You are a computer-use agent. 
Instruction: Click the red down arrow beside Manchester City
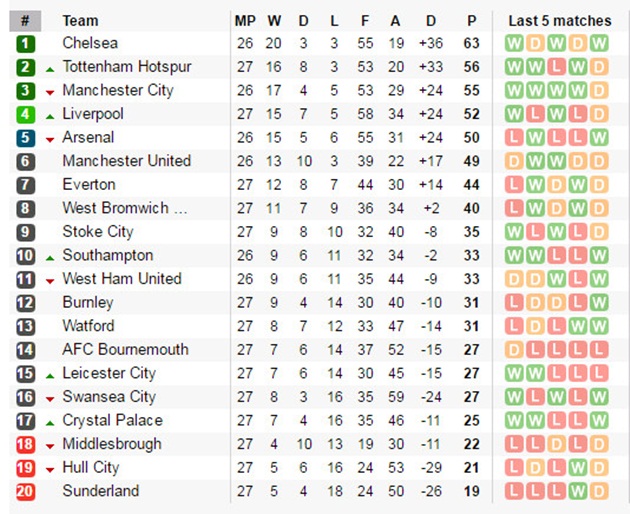(x=50, y=93)
